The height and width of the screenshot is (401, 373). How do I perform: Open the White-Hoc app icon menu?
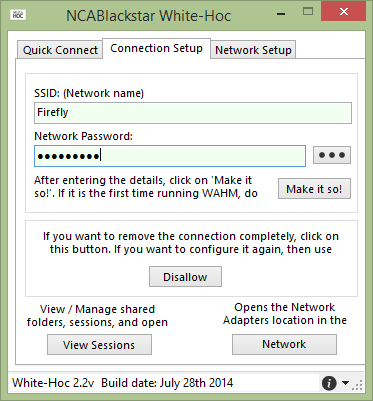18,15
